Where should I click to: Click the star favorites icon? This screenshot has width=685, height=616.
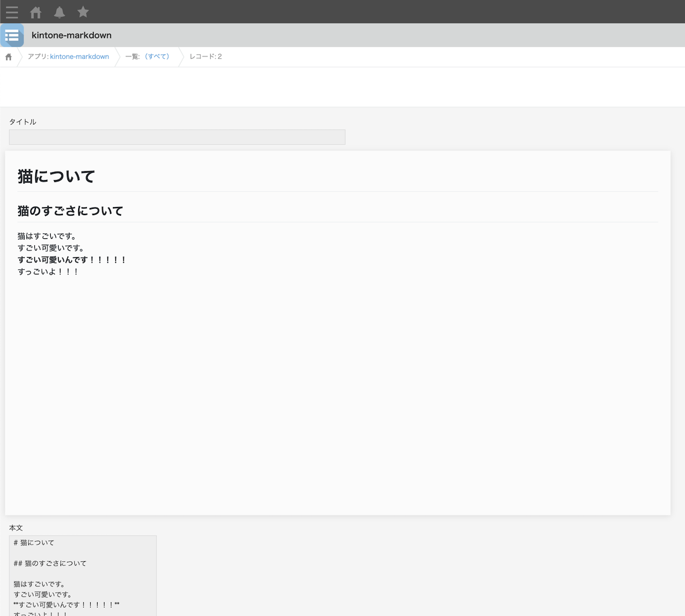point(82,12)
